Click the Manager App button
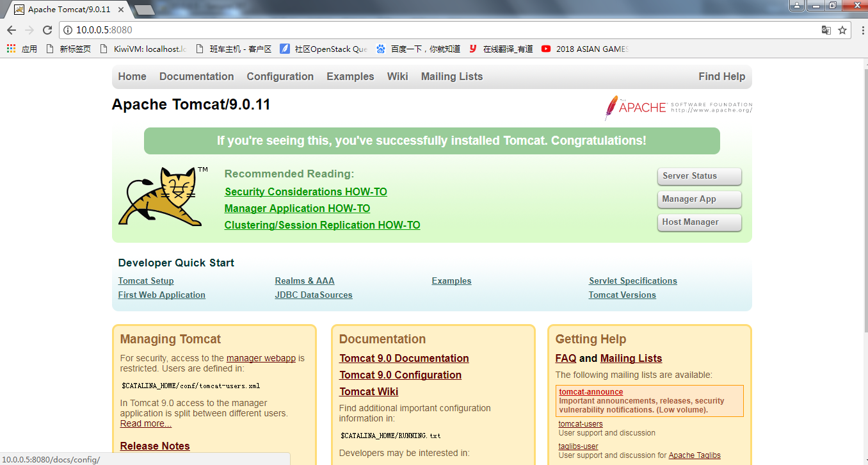The image size is (868, 465). click(x=699, y=199)
